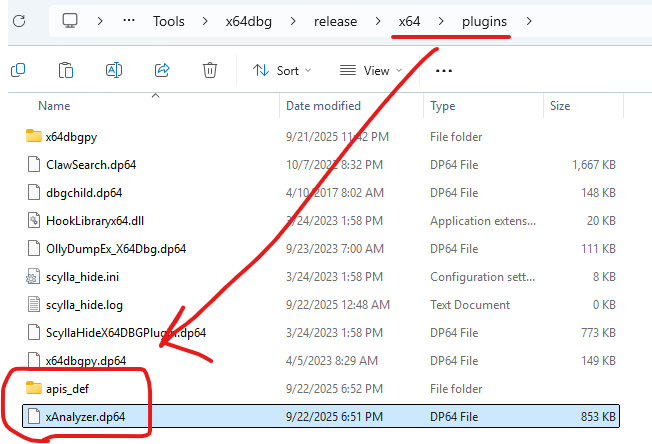652x444 pixels.
Task: Click the 1,667 KB size value
Action: (x=594, y=165)
